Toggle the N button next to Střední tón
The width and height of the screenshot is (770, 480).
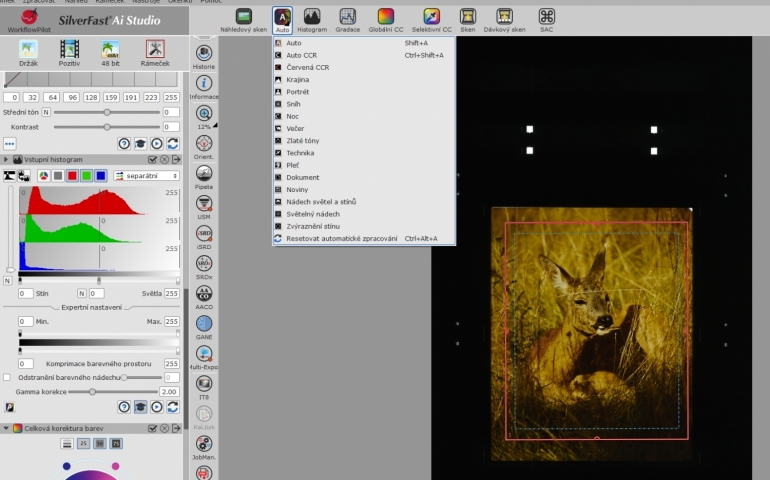coord(46,112)
